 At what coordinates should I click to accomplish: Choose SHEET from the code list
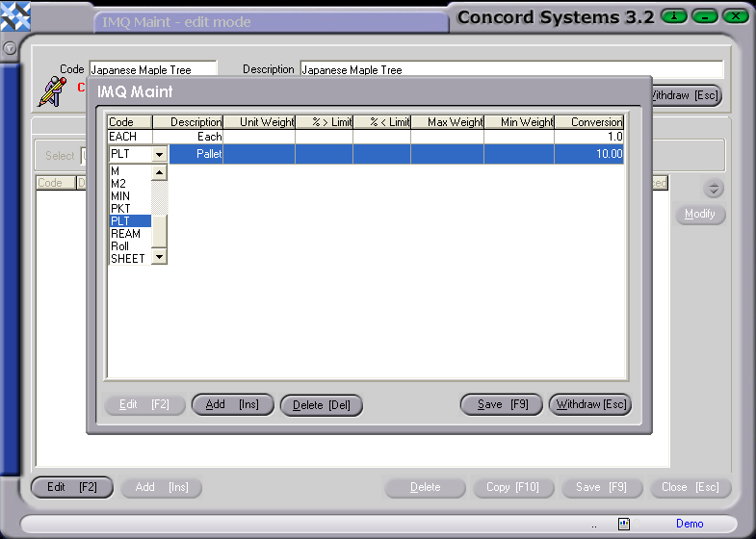(130, 259)
